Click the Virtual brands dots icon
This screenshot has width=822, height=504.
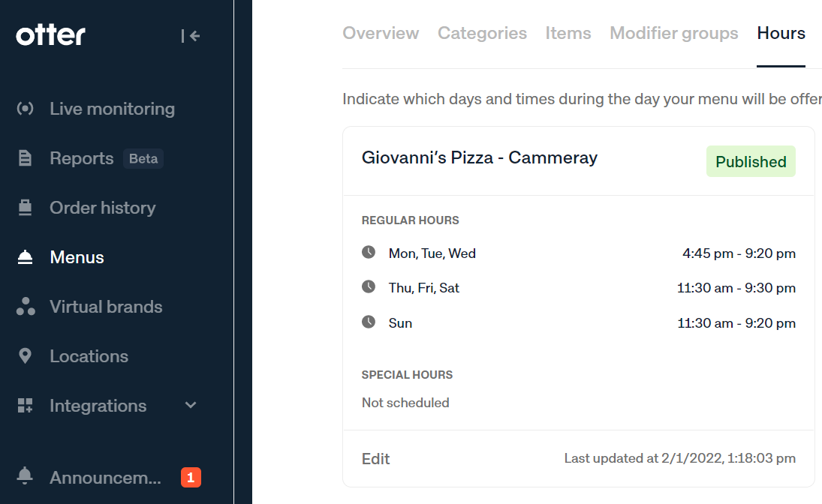(x=26, y=307)
